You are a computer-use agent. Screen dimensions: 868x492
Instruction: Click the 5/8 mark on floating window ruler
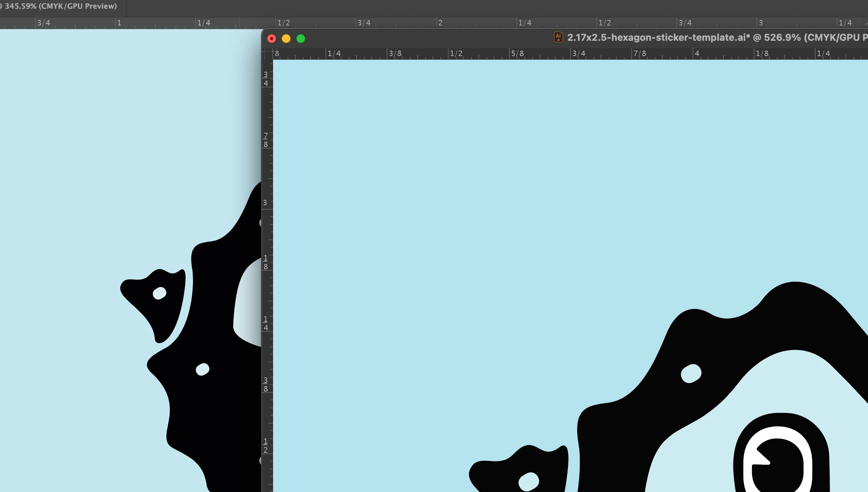(517, 53)
